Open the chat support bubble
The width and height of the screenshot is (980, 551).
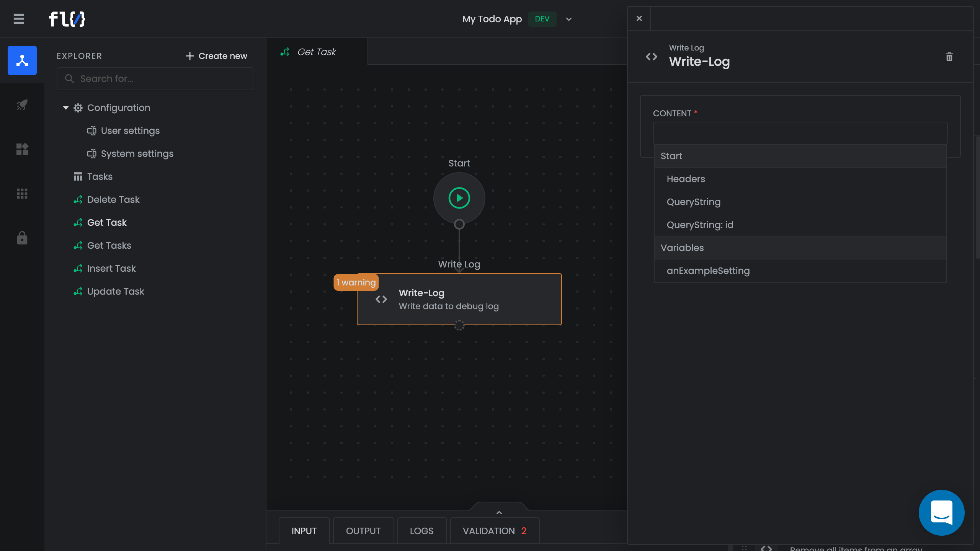(x=941, y=512)
